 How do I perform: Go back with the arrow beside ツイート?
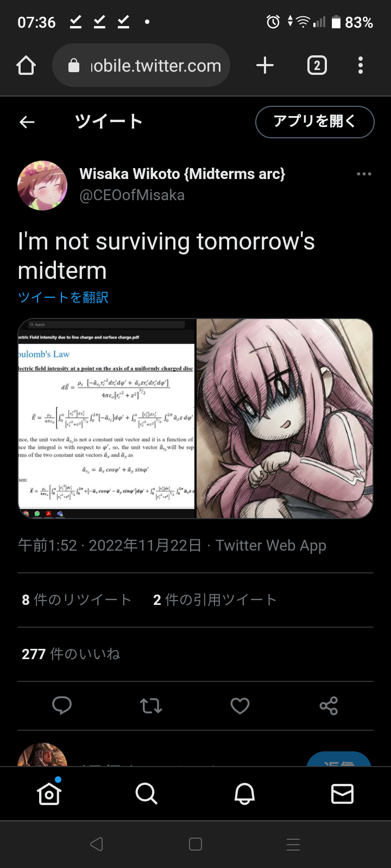click(x=27, y=122)
